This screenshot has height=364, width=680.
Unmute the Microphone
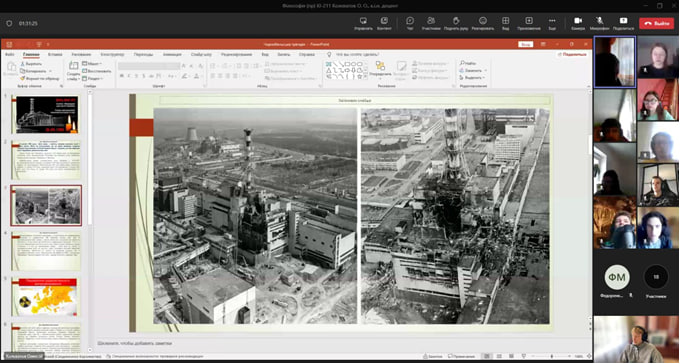[x=599, y=23]
